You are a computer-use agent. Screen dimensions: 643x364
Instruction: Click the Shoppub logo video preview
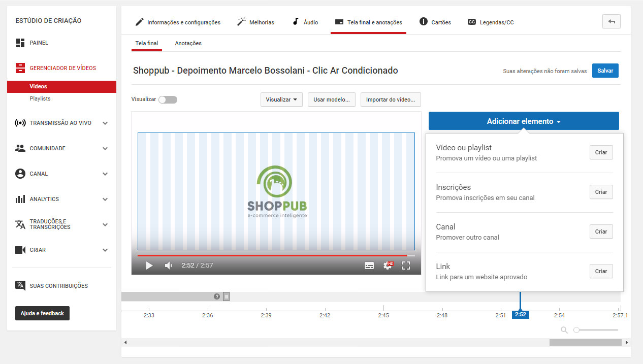(276, 191)
